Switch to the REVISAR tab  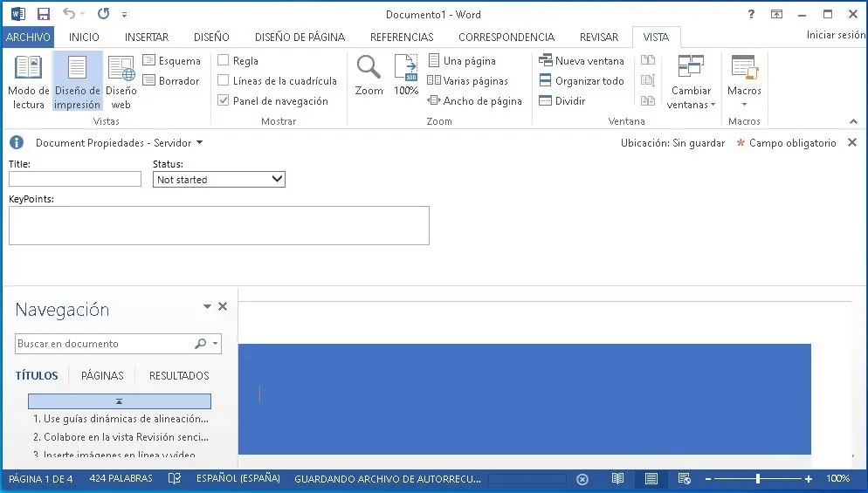point(599,37)
